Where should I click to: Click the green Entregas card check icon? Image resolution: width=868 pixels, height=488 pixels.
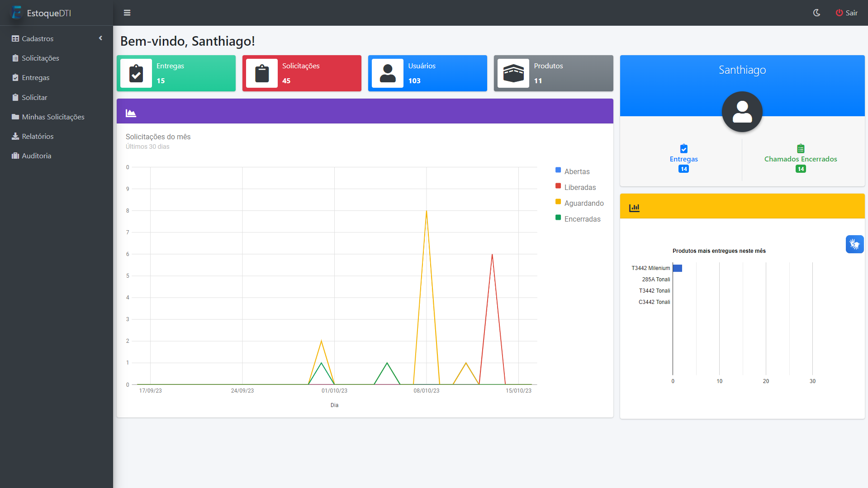pos(136,73)
